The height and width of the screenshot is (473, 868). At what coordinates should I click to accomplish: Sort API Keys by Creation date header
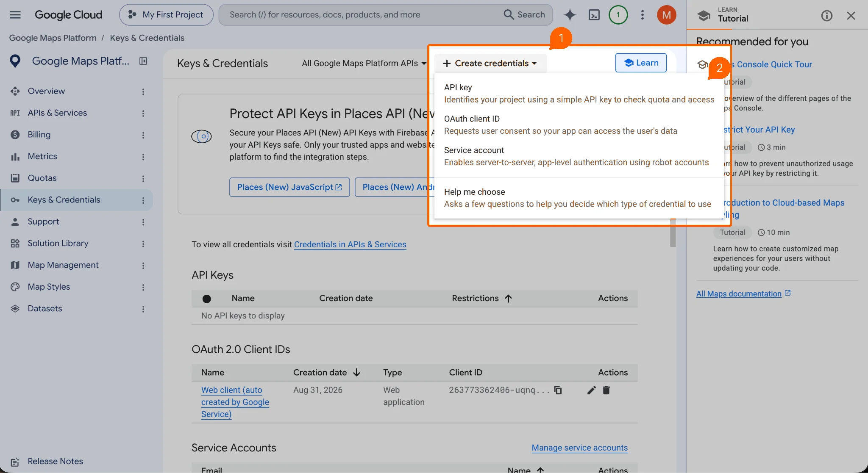tap(346, 298)
